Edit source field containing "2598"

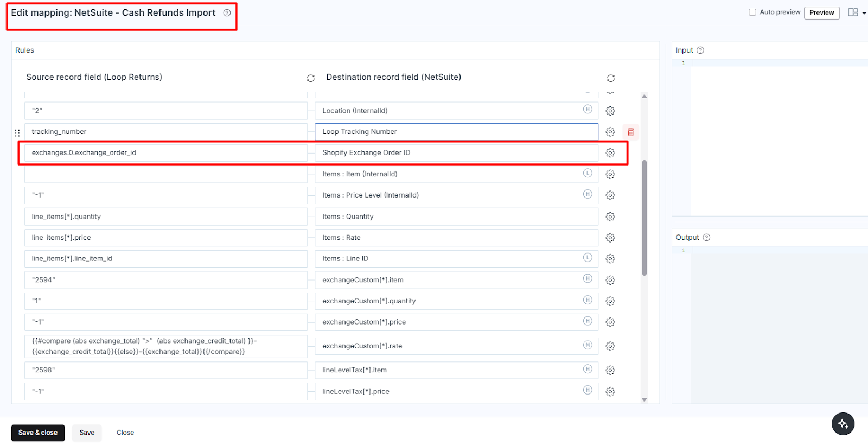[x=166, y=370]
